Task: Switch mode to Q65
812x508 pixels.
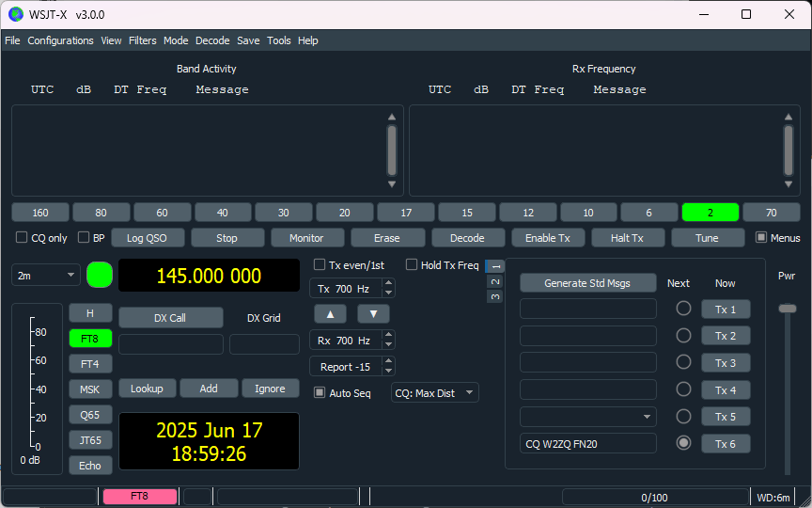Action: point(90,415)
